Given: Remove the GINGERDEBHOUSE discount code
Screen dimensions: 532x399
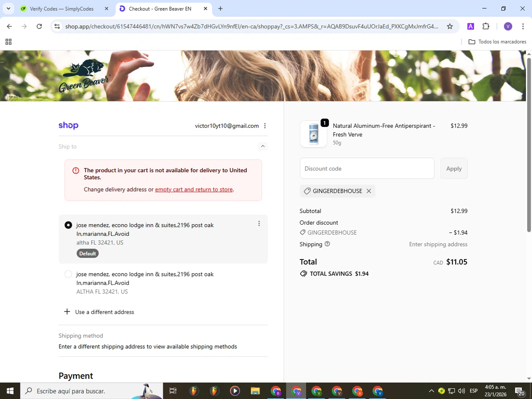Looking at the screenshot, I should click(x=369, y=191).
